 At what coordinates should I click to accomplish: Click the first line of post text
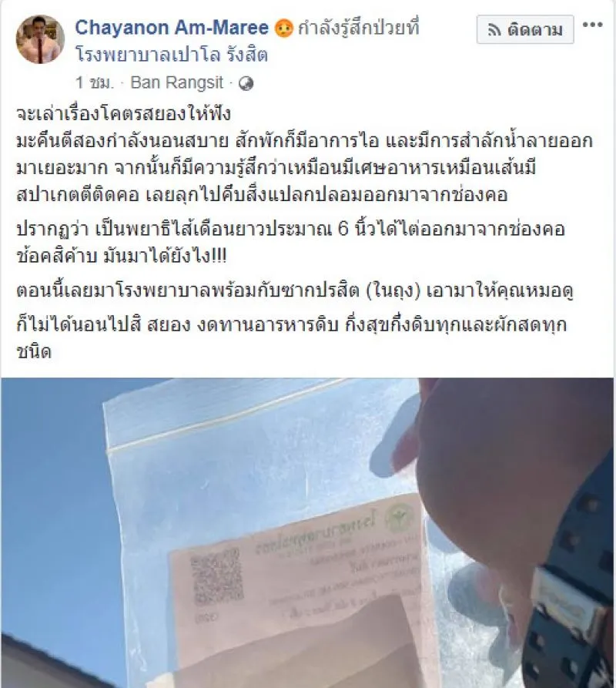click(124, 114)
